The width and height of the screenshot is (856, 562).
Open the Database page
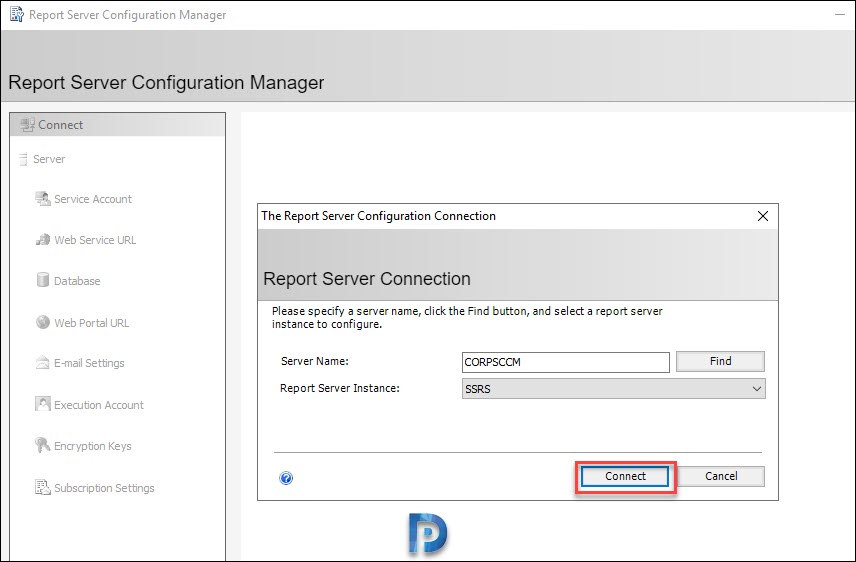tap(77, 281)
